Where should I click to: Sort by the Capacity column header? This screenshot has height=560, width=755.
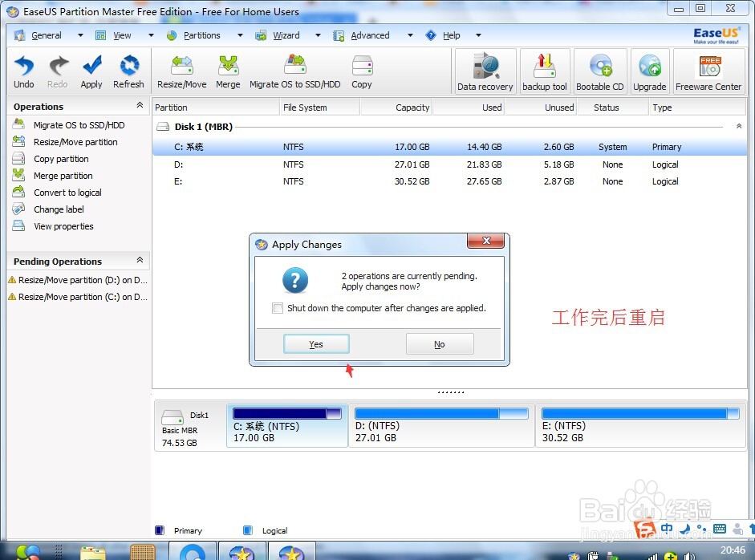[x=396, y=108]
